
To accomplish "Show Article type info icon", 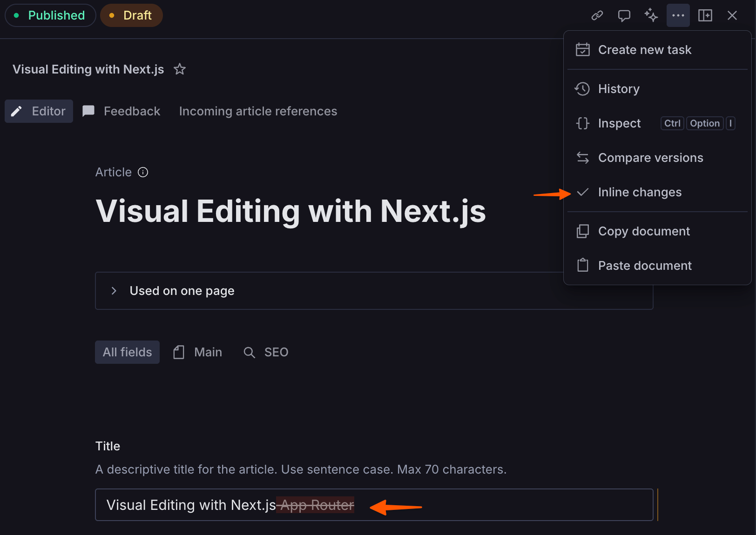I will point(143,172).
